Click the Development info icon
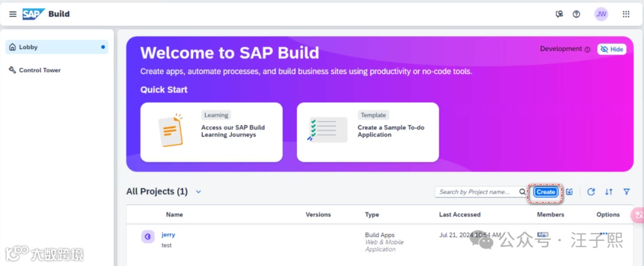The width and height of the screenshot is (644, 266). pos(587,50)
